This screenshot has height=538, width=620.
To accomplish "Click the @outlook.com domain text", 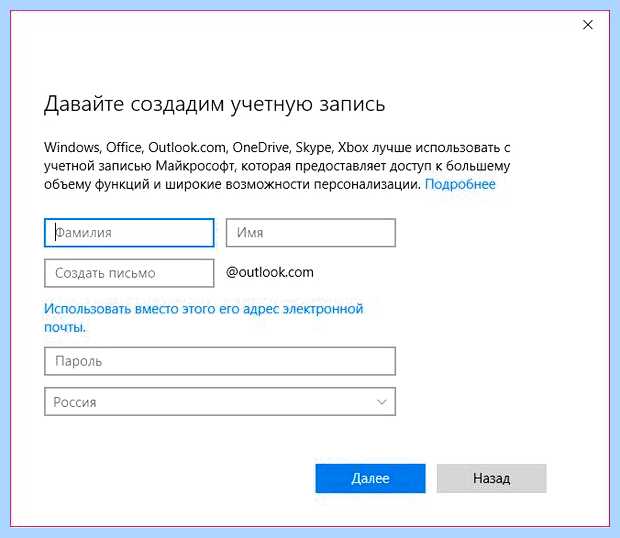I will tap(270, 272).
